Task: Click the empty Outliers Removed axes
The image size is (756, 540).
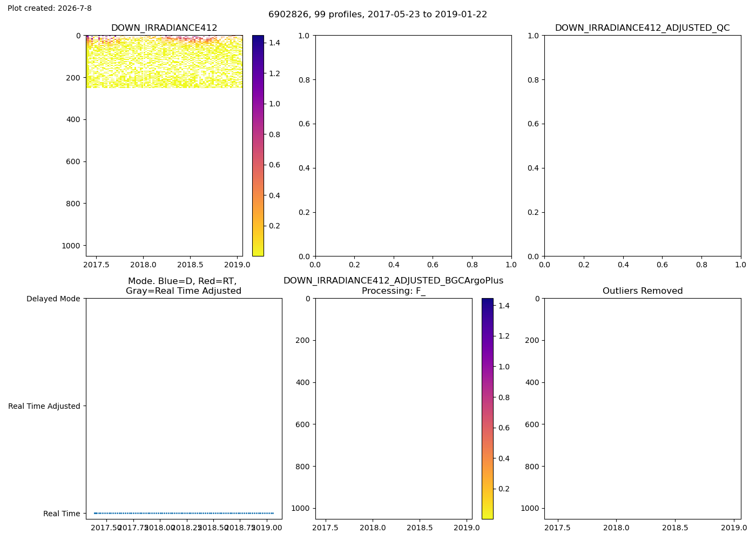Action: 643,409
